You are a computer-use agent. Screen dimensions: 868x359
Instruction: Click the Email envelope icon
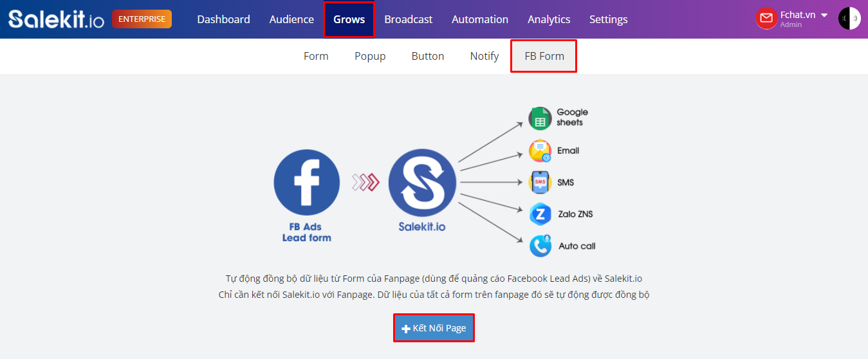coord(540,151)
